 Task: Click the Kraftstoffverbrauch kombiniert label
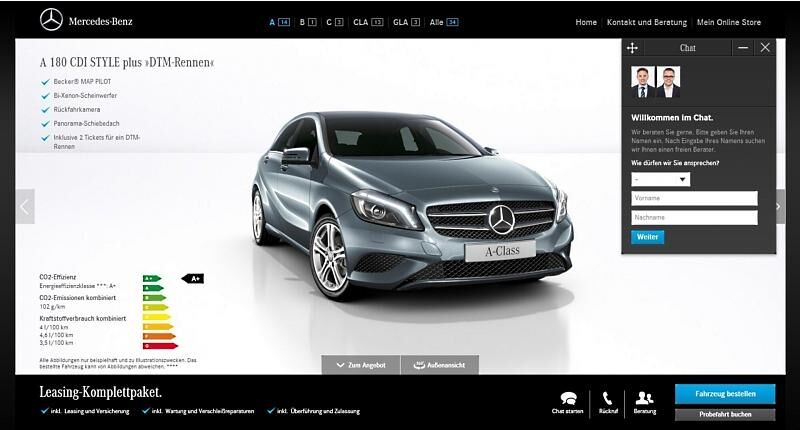[83, 318]
